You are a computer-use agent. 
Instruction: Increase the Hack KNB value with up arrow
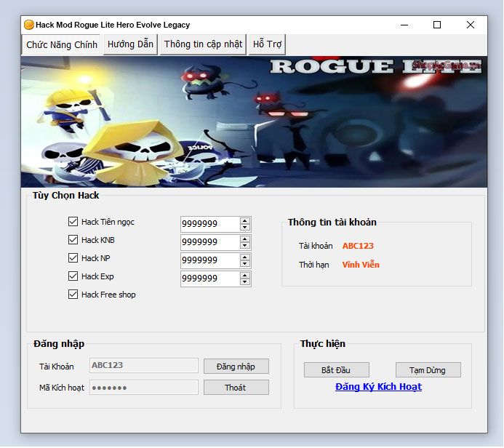pos(245,239)
